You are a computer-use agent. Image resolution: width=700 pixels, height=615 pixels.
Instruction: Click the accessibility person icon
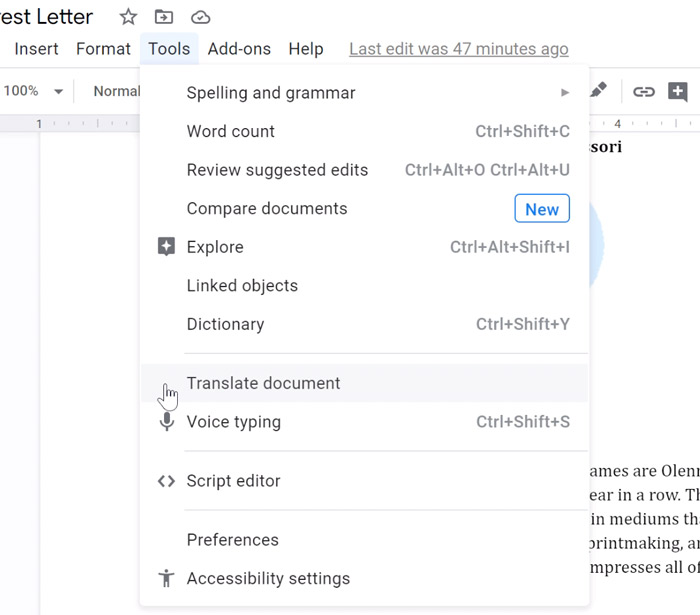click(166, 578)
